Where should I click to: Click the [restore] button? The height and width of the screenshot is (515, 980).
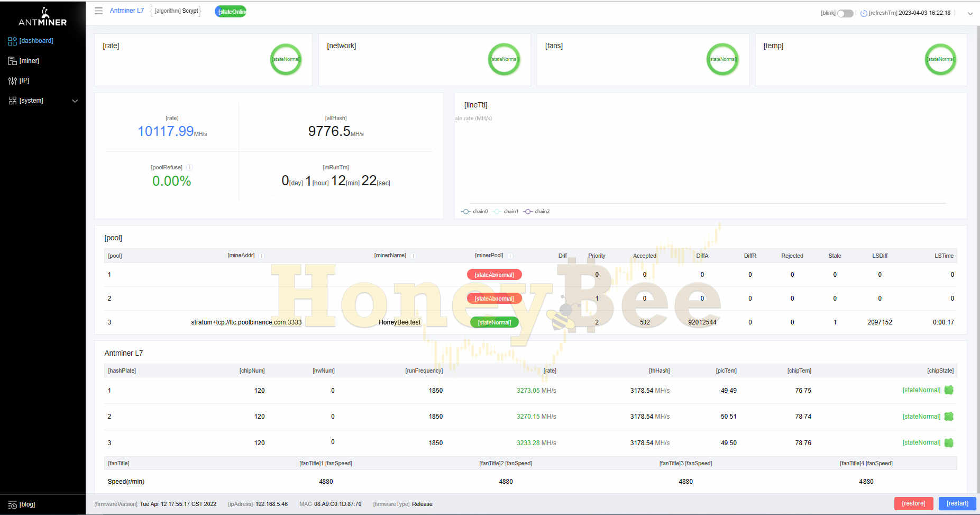913,503
